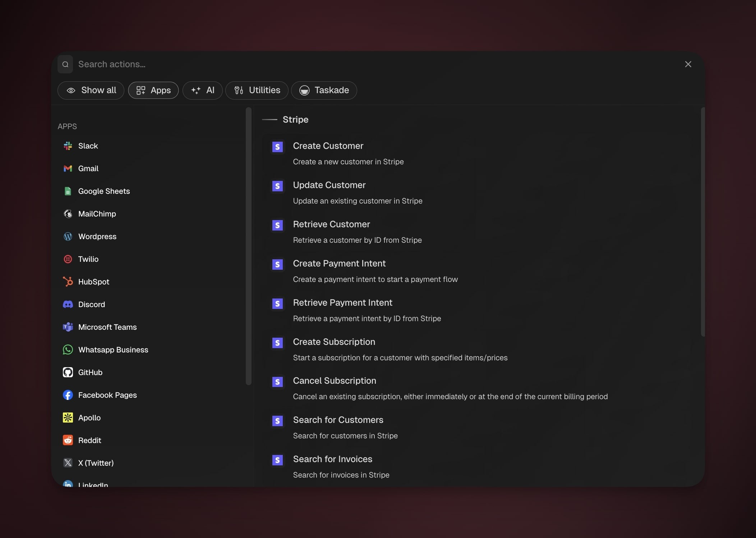The width and height of the screenshot is (756, 538).
Task: Open Microsoft Teams in apps list
Action: (x=107, y=327)
